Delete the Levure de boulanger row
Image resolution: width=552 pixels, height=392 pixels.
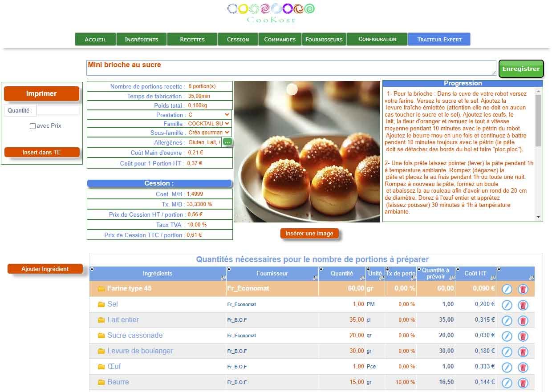523,352
